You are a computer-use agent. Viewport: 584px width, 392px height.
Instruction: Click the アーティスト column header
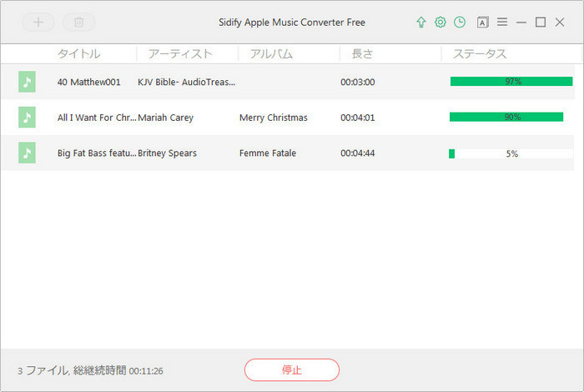click(180, 53)
